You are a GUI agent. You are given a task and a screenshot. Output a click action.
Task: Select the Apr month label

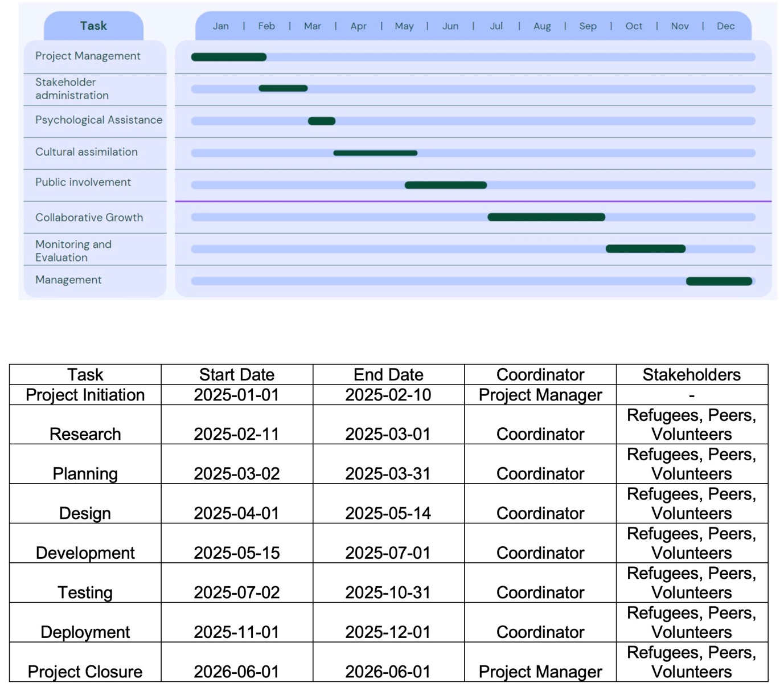(359, 26)
